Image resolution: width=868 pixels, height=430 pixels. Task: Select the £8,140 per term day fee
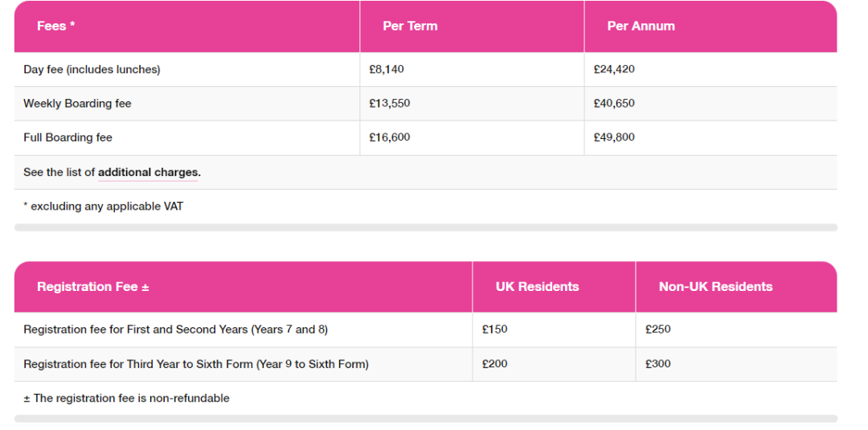[387, 70]
